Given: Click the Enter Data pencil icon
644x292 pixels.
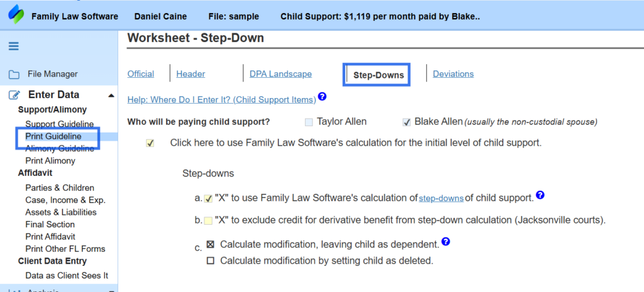Looking at the screenshot, I should [x=14, y=95].
